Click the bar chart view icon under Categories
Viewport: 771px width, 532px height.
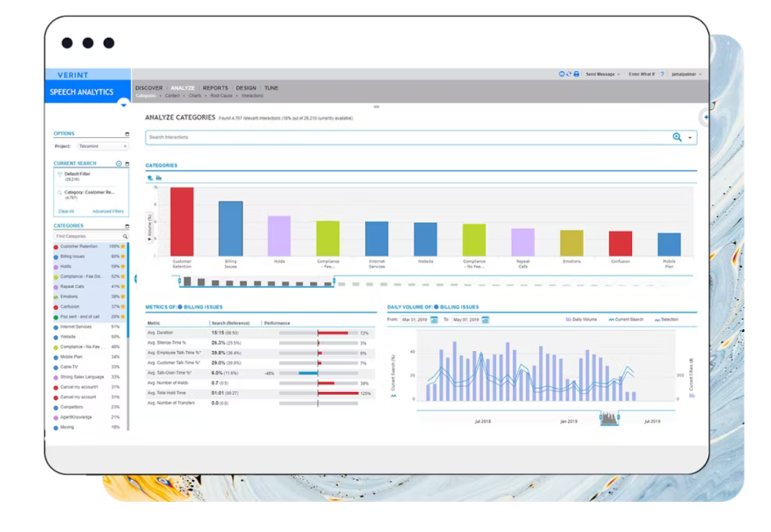pyautogui.click(x=158, y=178)
